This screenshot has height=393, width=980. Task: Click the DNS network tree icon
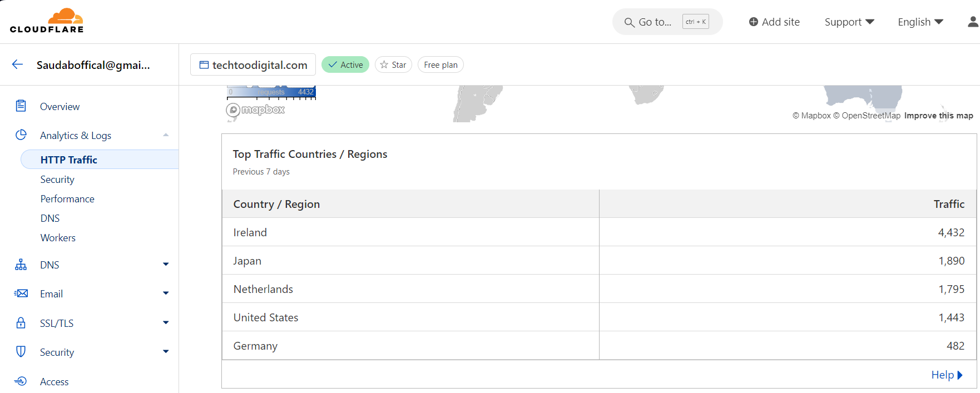pos(21,265)
